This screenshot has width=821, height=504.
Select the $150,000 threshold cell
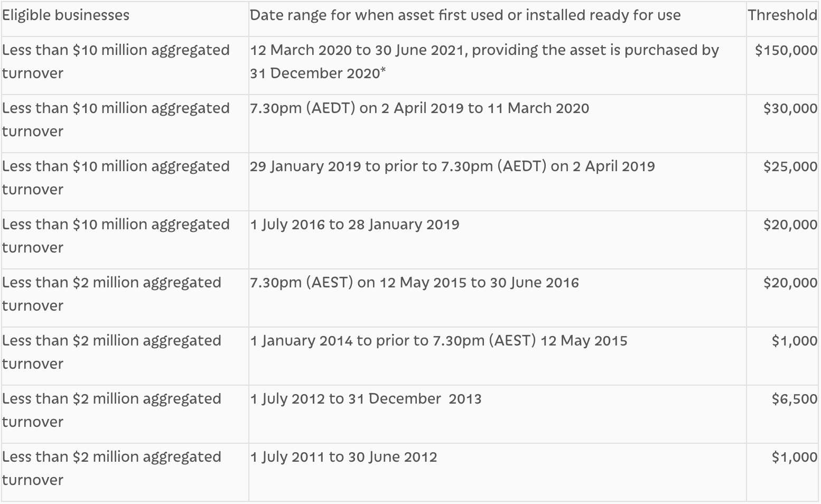[x=786, y=51]
